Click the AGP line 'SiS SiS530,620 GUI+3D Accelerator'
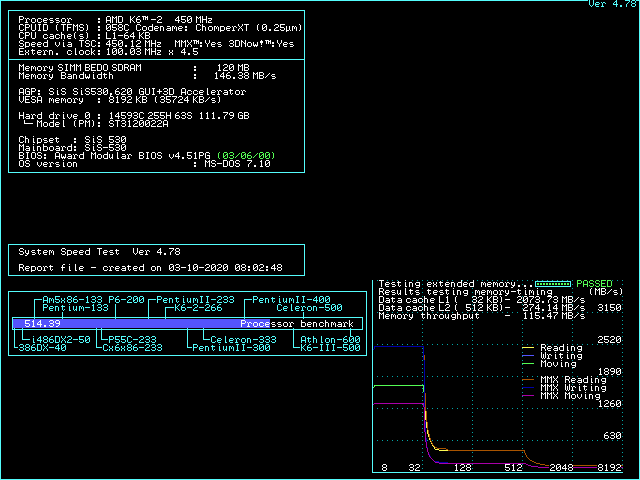640x480 pixels. [147, 92]
